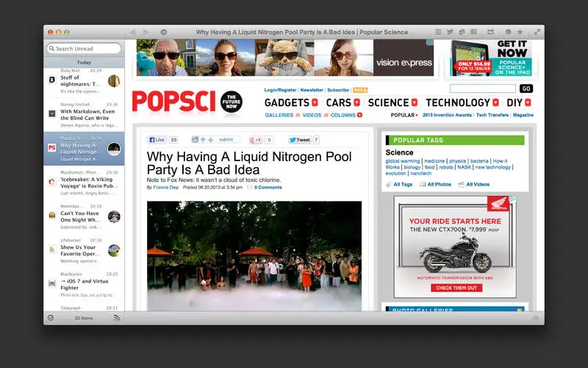Viewport: 588px width, 368px height.
Task: Expand the COLUMNS dropdown arrow
Action: (x=359, y=116)
